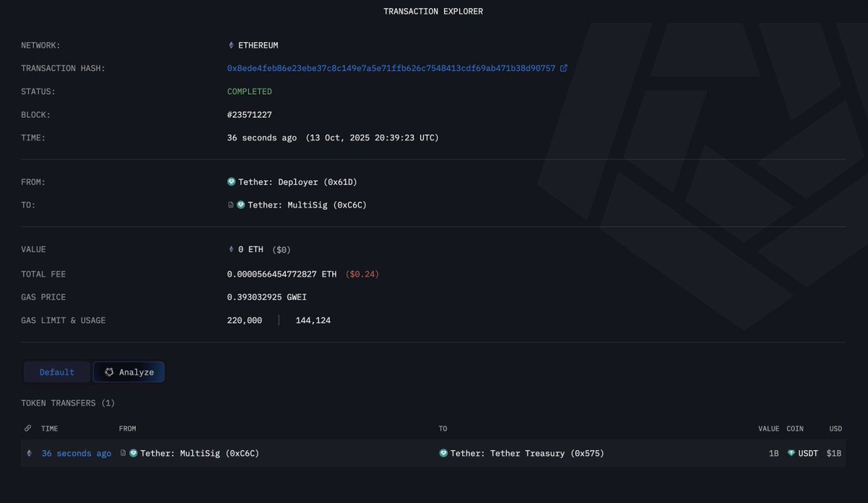Screen dimensions: 868x503
Task: Click the TRANSACTION EXPLORER title
Action: pyautogui.click(x=433, y=12)
